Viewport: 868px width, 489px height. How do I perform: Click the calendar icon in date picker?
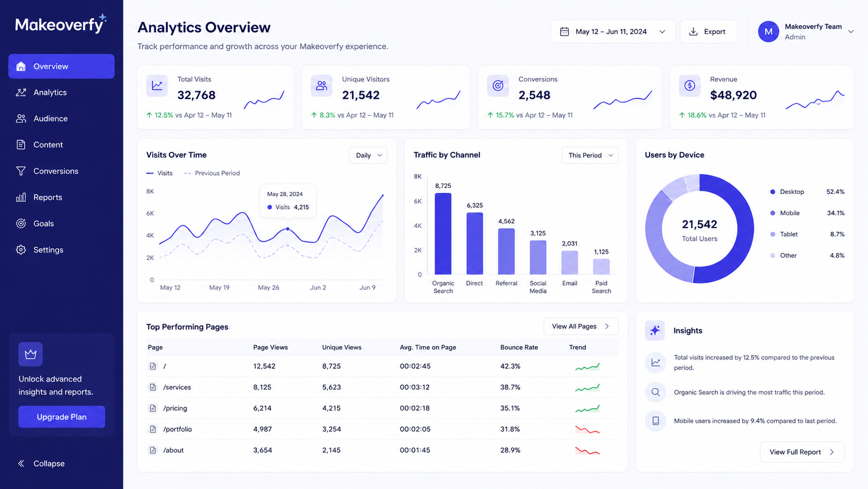click(564, 32)
